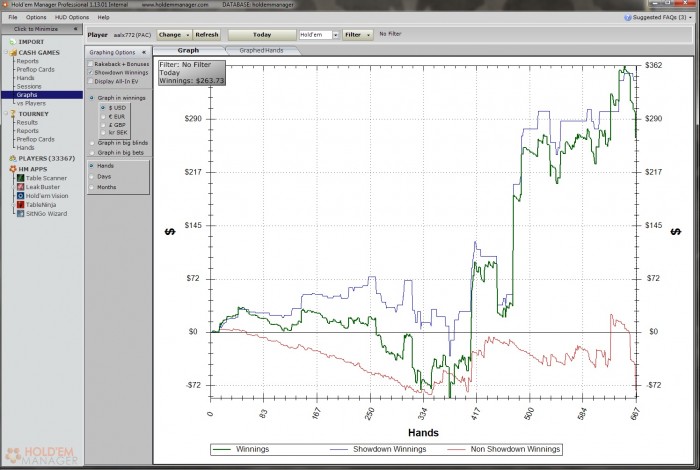Launch the TableNinja app icon
Screen dimensions: 700x470
(21, 205)
